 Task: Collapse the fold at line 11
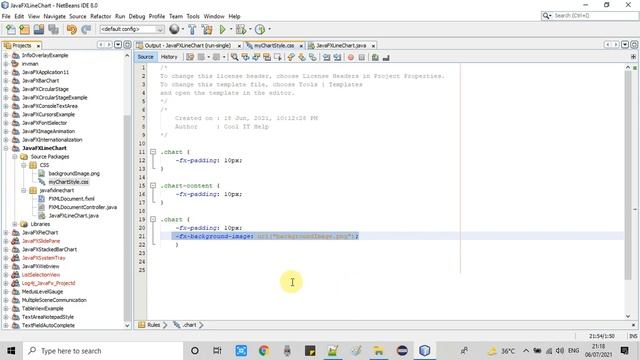[153, 152]
